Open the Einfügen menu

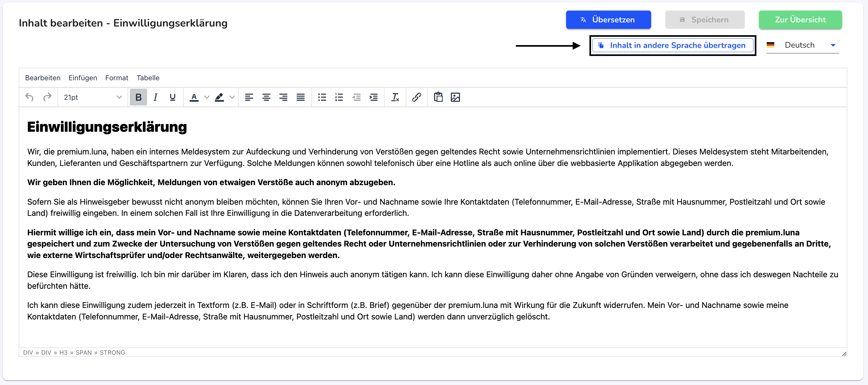coord(83,78)
